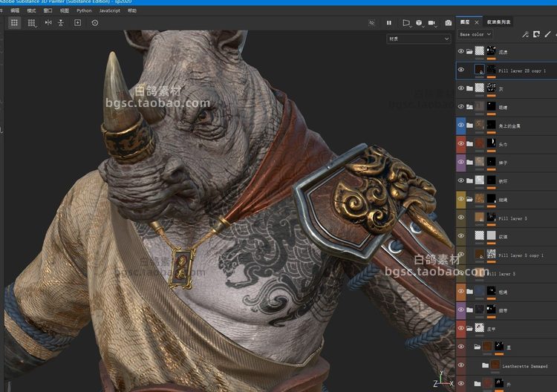Expand the 铁环 folder

[x=469, y=180]
